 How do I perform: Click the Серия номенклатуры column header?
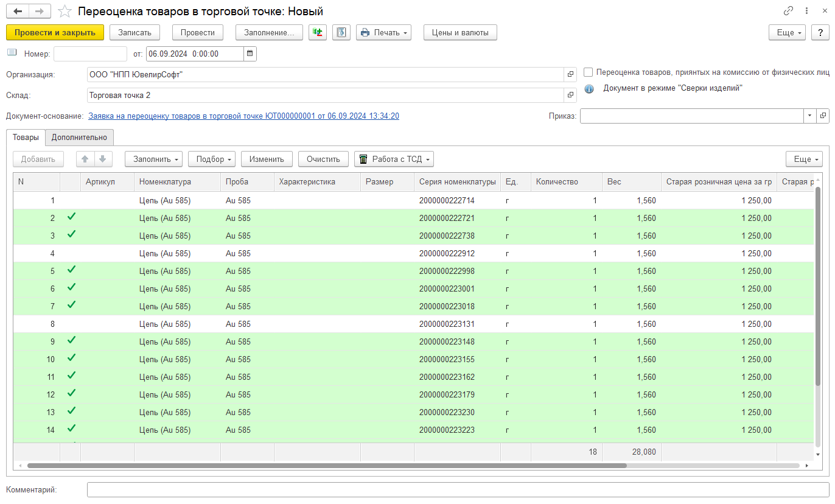[x=457, y=181]
